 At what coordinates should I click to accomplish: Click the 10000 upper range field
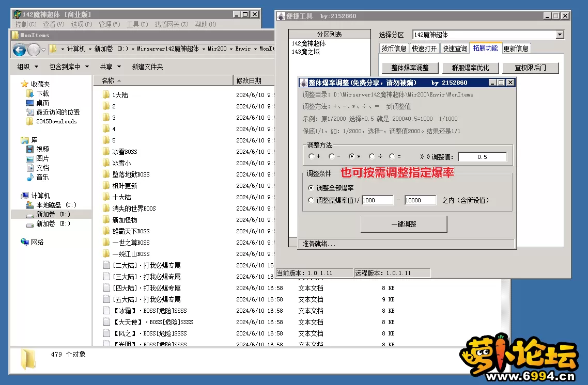click(x=421, y=200)
